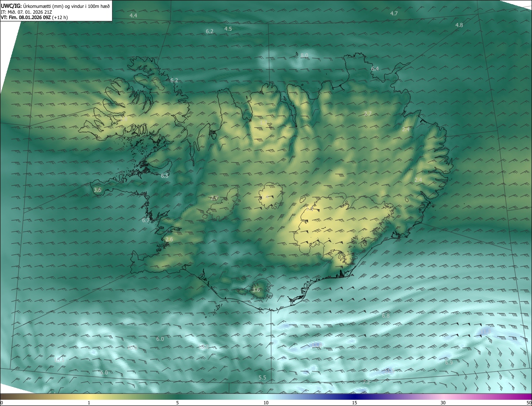Click the 0 tick on the color scale

tap(2, 403)
